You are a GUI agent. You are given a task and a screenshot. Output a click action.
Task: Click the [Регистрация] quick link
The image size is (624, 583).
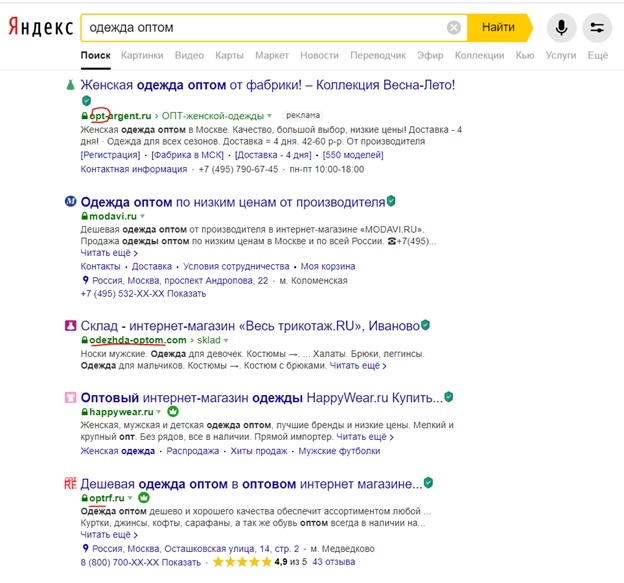110,155
